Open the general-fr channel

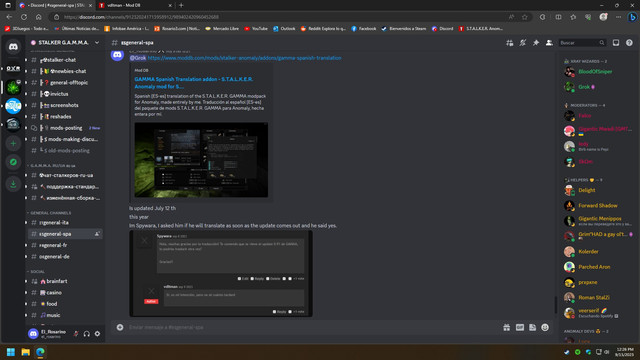(x=64, y=245)
